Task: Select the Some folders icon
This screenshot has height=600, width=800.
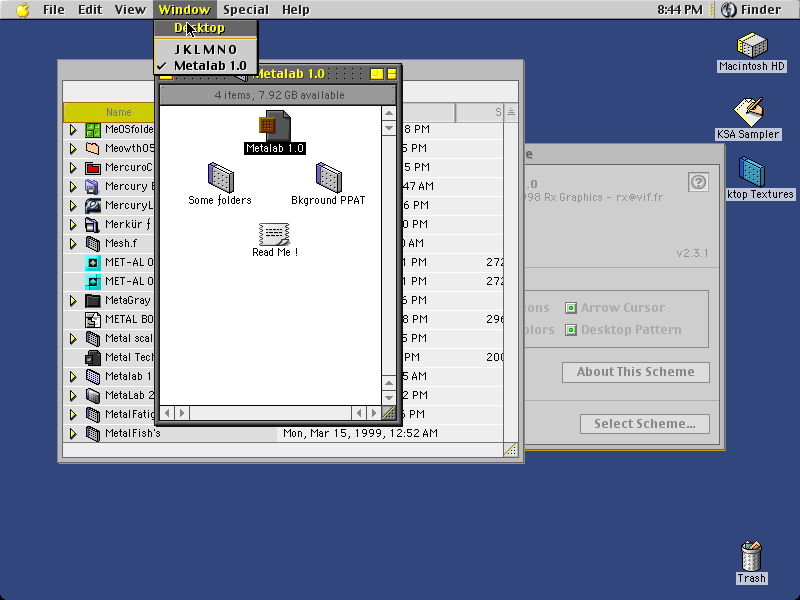Action: [x=220, y=178]
